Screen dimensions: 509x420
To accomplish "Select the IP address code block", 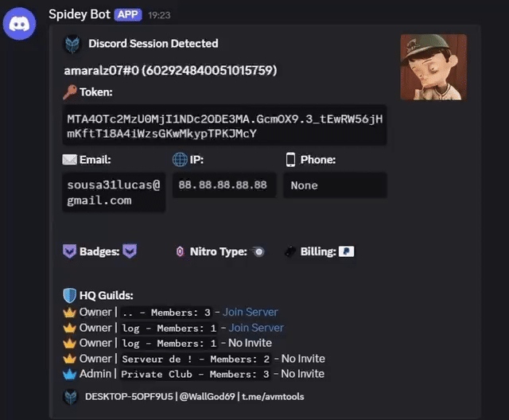I will pos(223,185).
